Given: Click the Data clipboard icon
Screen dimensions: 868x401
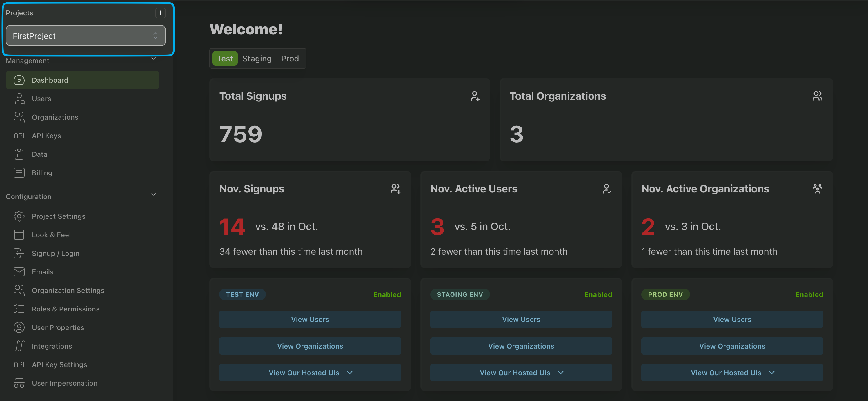Looking at the screenshot, I should 19,154.
